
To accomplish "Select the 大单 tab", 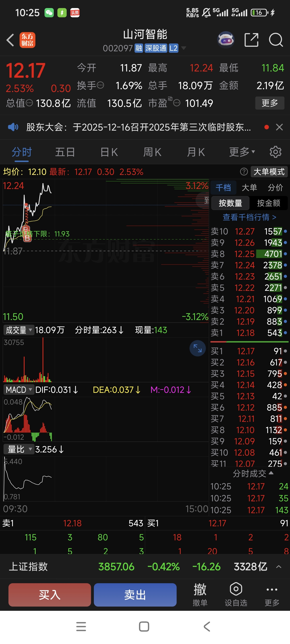I will click(249, 188).
